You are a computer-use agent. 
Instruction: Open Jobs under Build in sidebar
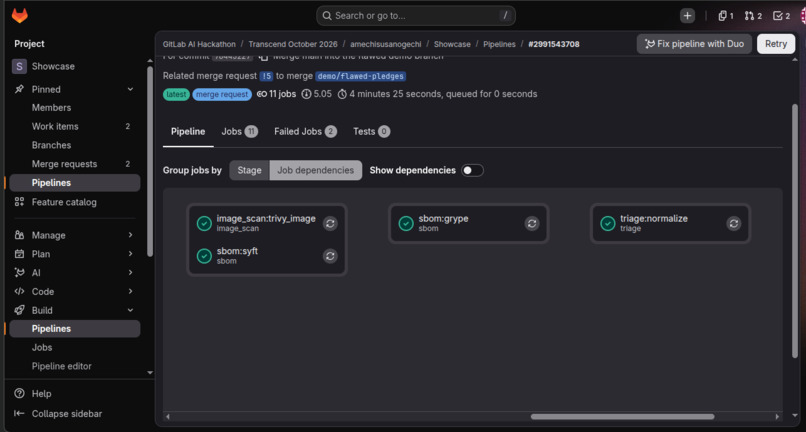pos(42,347)
